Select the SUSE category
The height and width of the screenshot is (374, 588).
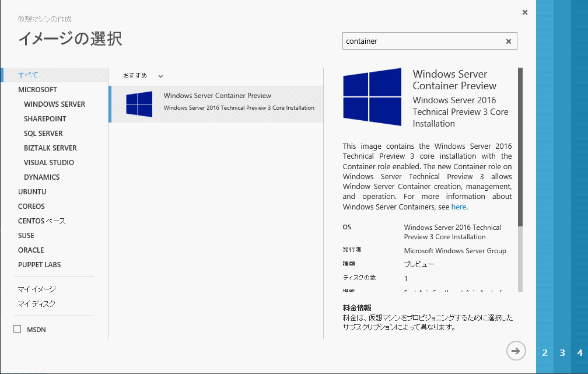26,236
